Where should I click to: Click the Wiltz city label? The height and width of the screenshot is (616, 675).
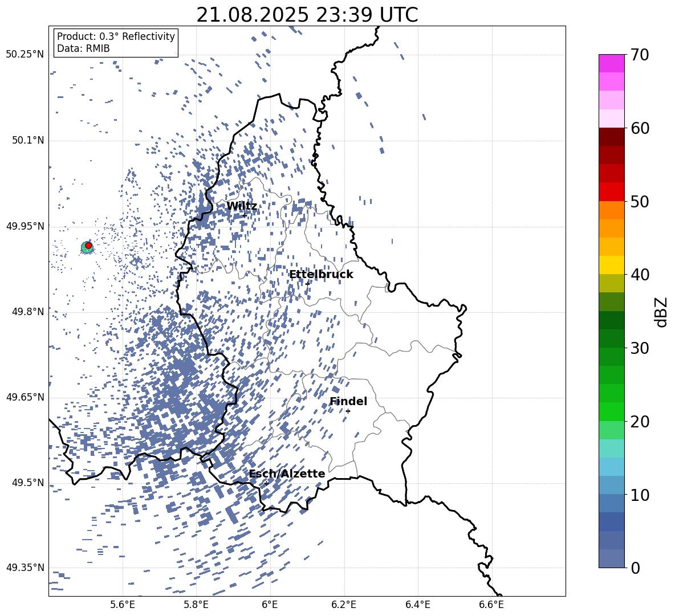pos(242,206)
